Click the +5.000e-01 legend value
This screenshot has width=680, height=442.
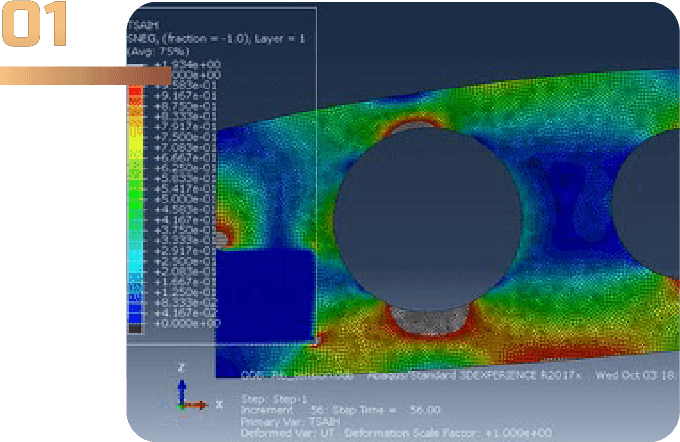[185, 199]
